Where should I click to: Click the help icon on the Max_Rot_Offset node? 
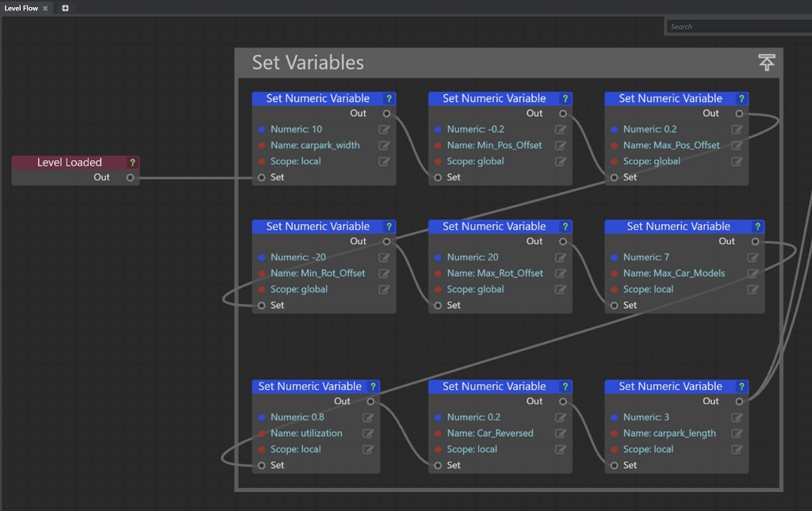click(565, 226)
